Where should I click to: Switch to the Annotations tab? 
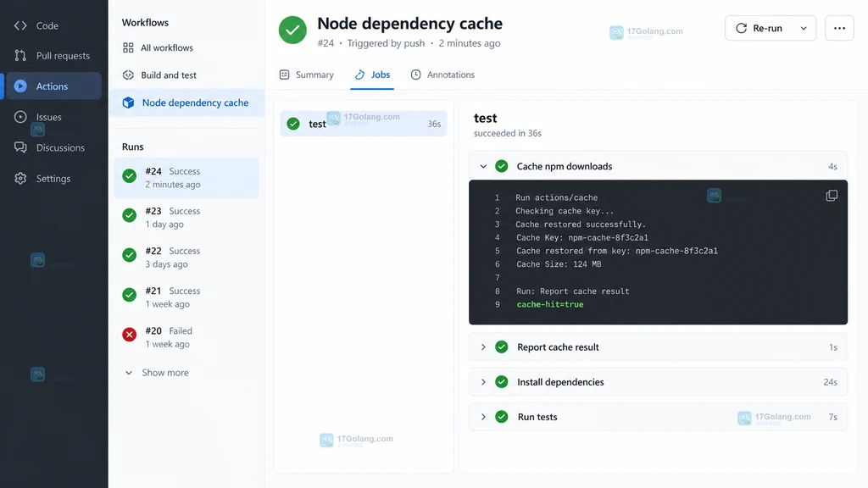(442, 75)
